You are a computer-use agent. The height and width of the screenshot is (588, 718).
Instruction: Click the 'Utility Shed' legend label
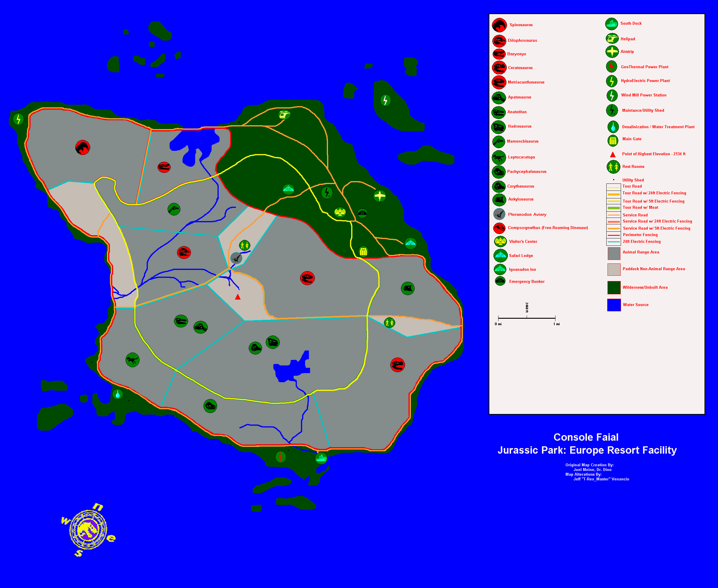click(x=633, y=180)
